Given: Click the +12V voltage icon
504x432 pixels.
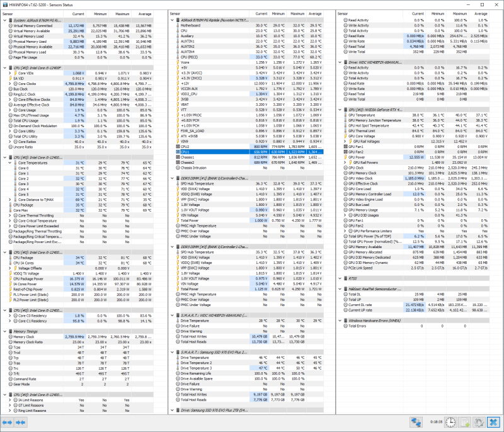Looking at the screenshot, I should [x=178, y=84].
